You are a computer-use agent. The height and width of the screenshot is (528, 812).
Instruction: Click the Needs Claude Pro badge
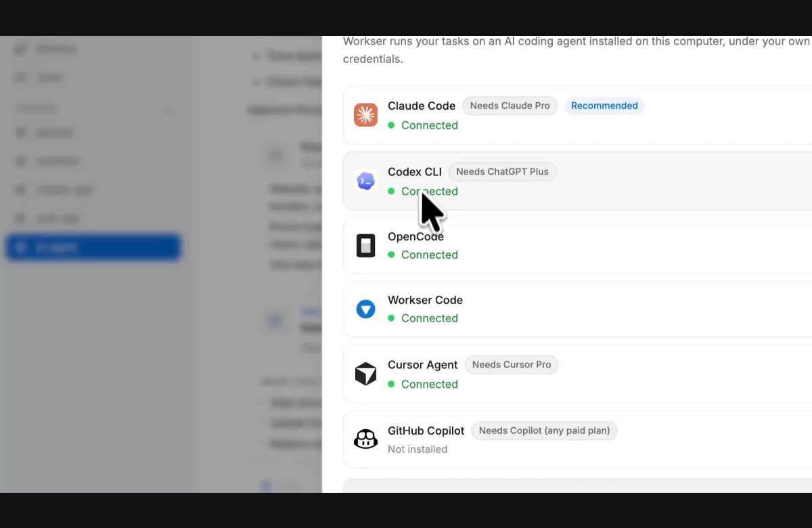tap(510, 106)
